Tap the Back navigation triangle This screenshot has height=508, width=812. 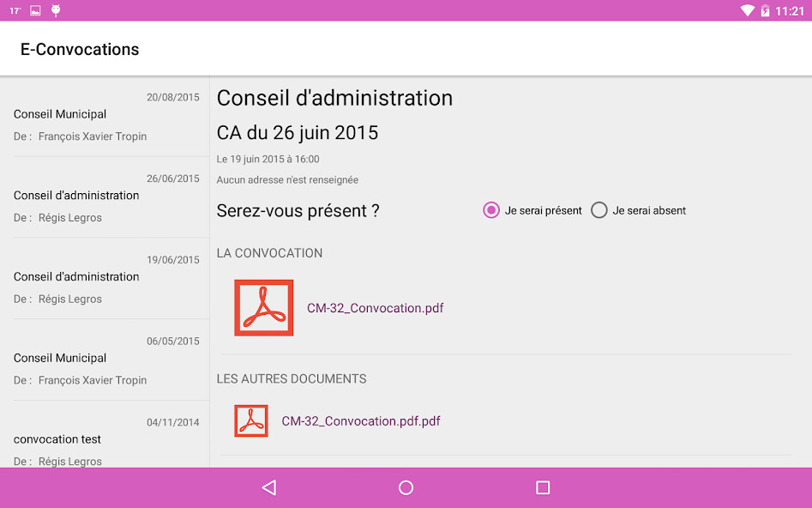268,487
